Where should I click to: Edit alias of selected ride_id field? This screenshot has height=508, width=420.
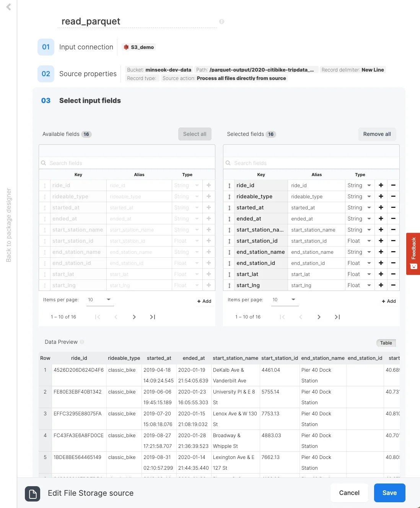click(316, 185)
